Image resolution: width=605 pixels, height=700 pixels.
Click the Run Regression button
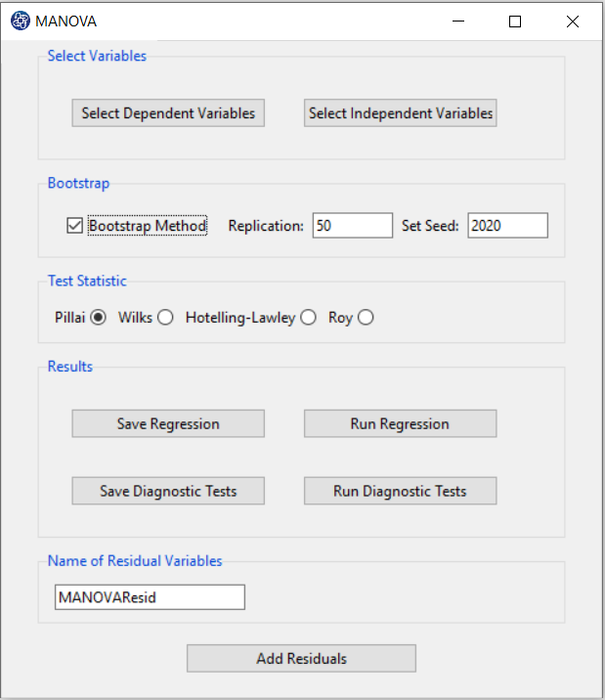[400, 423]
